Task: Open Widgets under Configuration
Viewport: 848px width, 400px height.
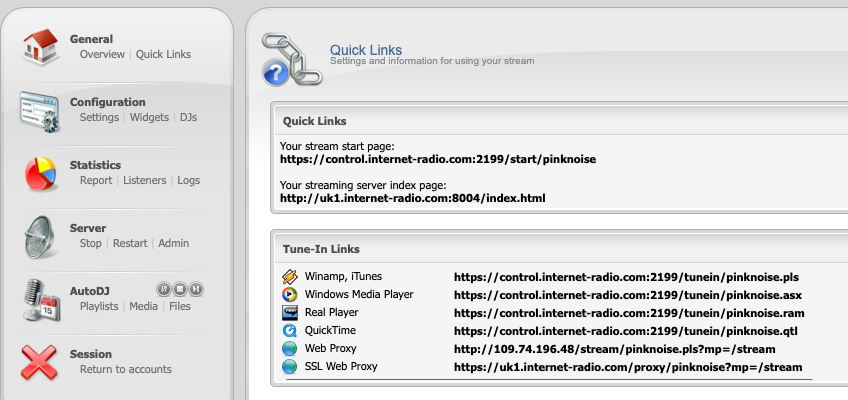Action: click(x=149, y=118)
